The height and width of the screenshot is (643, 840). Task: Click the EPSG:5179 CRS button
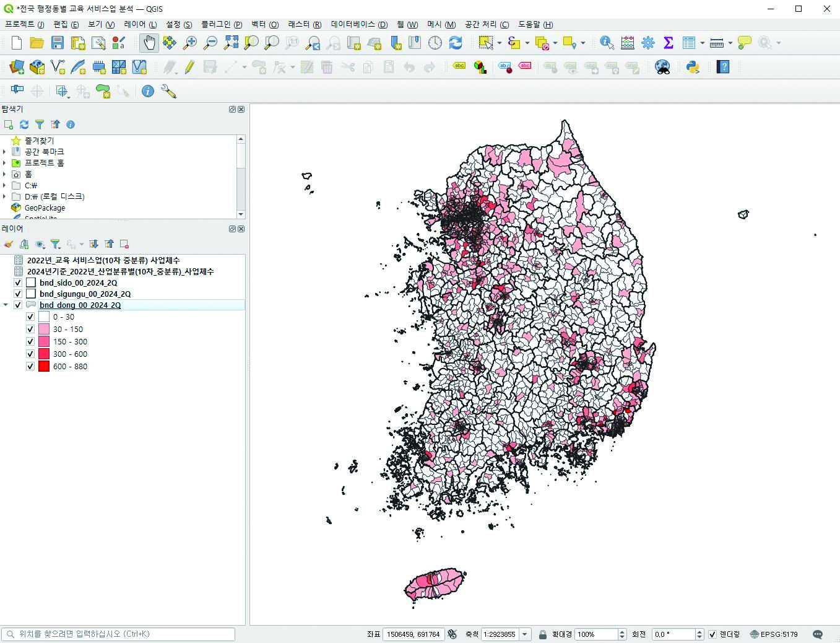(774, 634)
